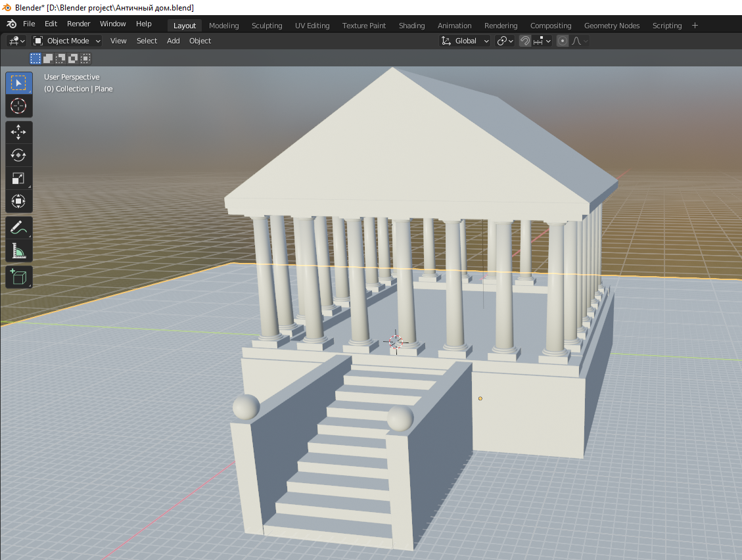This screenshot has height=560, width=742.
Task: Add a new workspace with plus
Action: (x=695, y=26)
